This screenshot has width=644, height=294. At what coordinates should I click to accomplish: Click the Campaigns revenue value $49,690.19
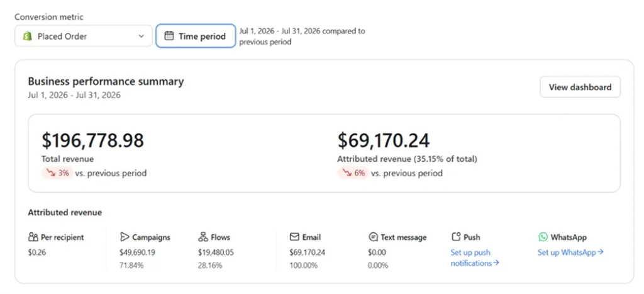click(x=138, y=252)
